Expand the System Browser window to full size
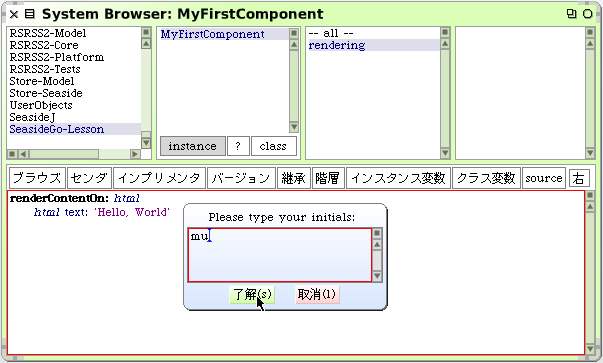Viewport: 603px width, 363px height. [x=571, y=14]
